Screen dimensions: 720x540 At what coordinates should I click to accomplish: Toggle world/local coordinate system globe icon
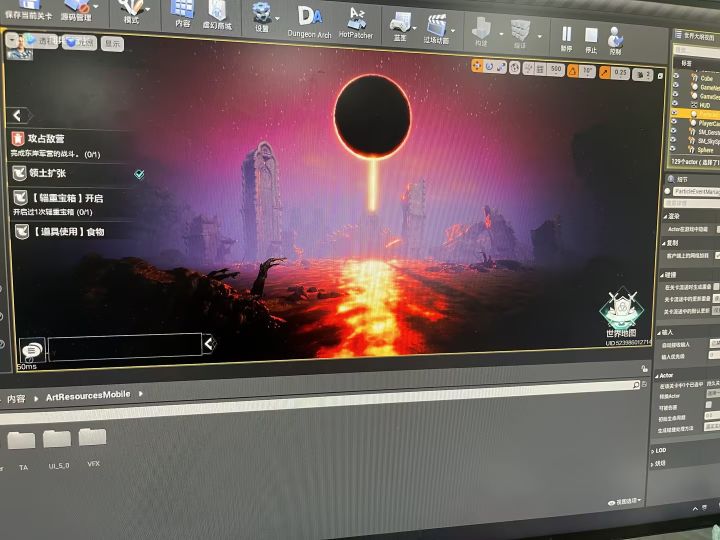click(x=515, y=68)
